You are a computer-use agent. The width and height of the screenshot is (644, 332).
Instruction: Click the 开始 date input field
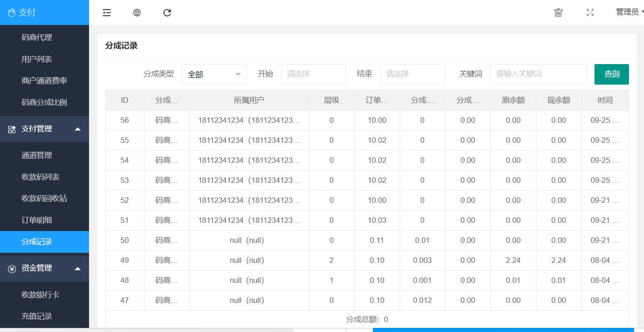[313, 74]
